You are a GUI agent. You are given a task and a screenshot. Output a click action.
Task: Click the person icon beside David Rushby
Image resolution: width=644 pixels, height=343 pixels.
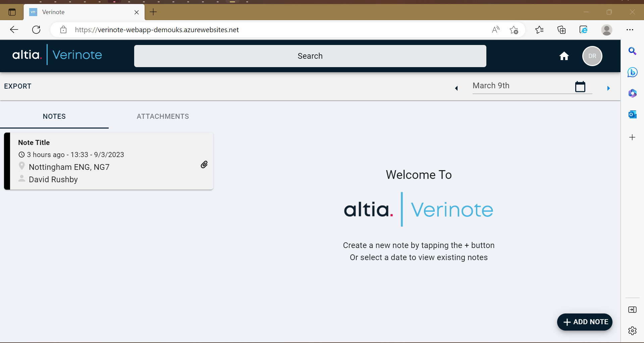[22, 178]
